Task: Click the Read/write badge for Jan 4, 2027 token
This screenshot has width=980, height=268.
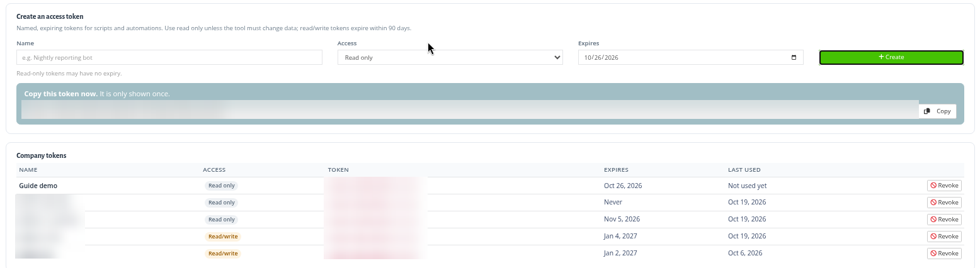Action: point(223,237)
